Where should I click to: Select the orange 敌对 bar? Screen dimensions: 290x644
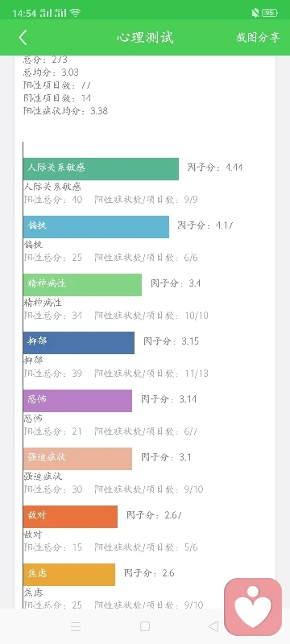[70, 516]
